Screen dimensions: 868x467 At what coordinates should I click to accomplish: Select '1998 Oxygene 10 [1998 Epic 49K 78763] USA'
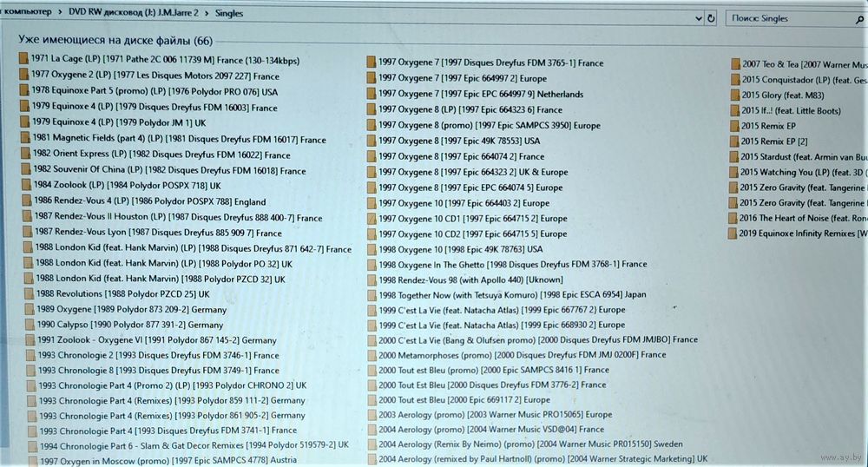pyautogui.click(x=461, y=249)
